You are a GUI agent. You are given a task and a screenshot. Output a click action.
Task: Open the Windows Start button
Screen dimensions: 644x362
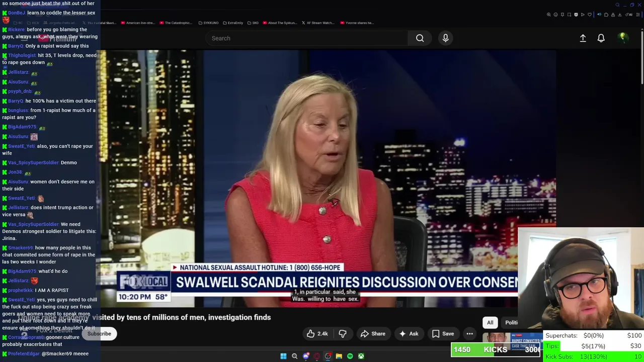point(283,356)
